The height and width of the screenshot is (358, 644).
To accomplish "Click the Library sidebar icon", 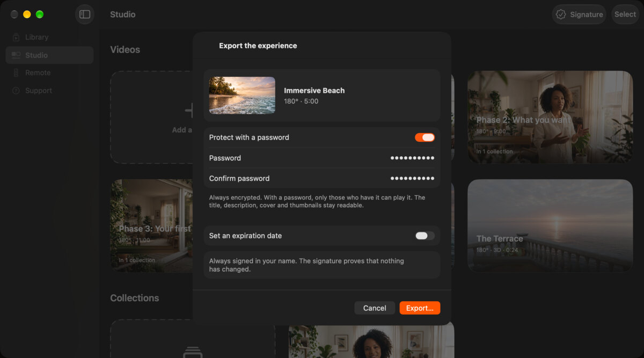I will pyautogui.click(x=16, y=37).
